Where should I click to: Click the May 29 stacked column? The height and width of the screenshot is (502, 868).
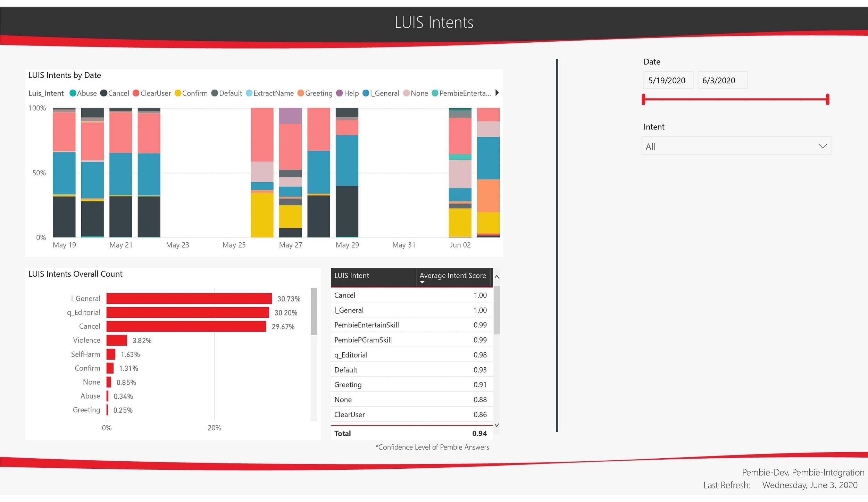347,173
